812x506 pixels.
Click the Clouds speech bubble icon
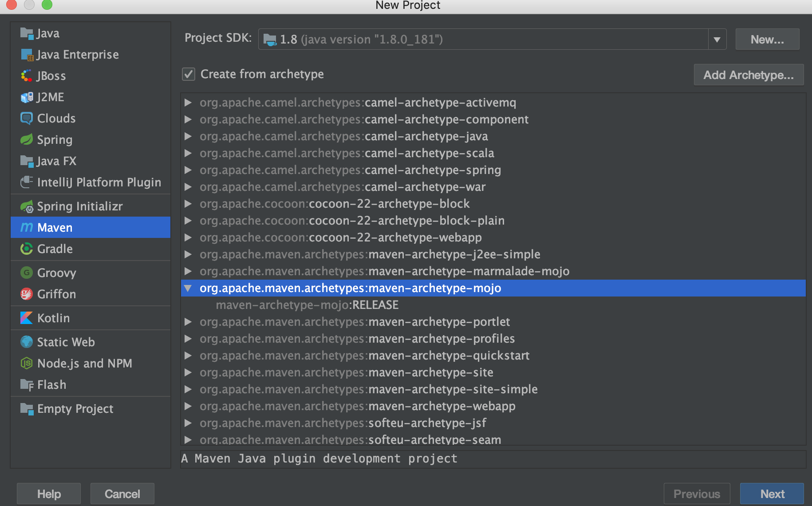coord(27,119)
